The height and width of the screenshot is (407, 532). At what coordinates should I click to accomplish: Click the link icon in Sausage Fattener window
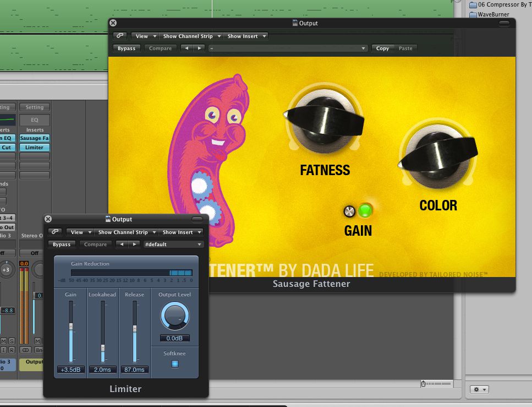pyautogui.click(x=120, y=36)
